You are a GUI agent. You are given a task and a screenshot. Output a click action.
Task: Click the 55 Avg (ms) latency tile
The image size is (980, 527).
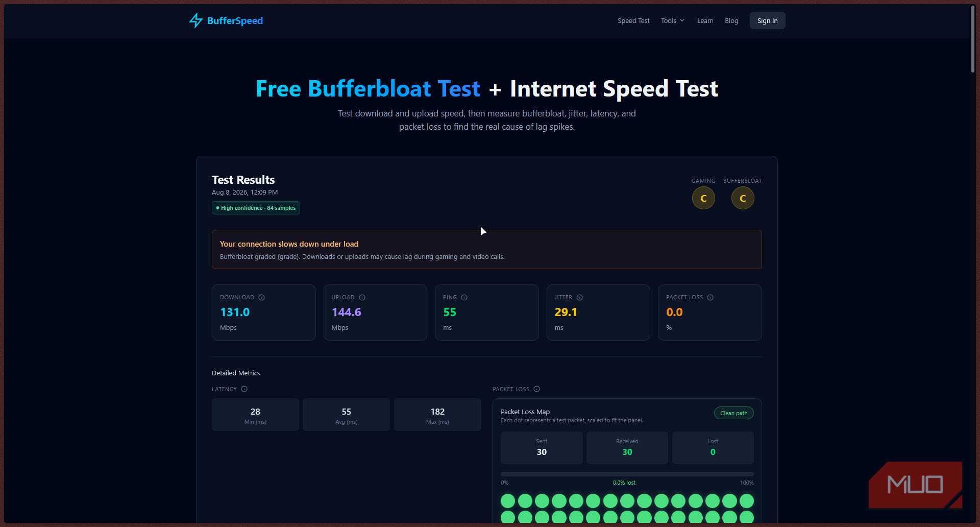point(346,415)
